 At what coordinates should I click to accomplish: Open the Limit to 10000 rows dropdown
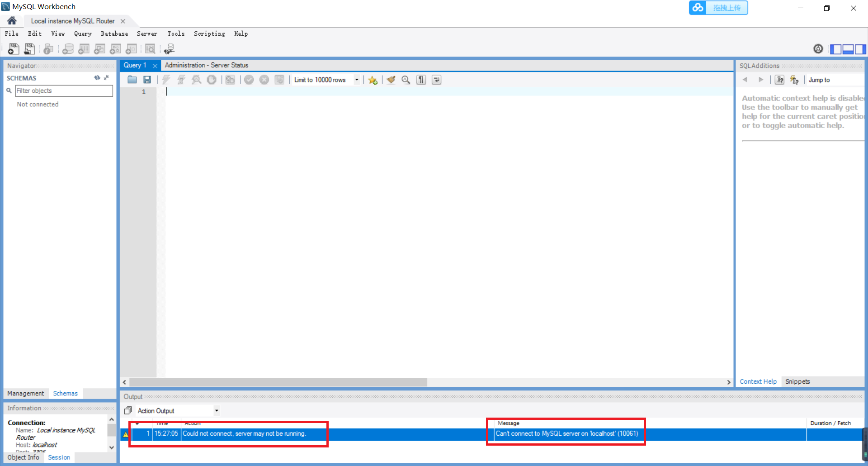[x=357, y=80]
